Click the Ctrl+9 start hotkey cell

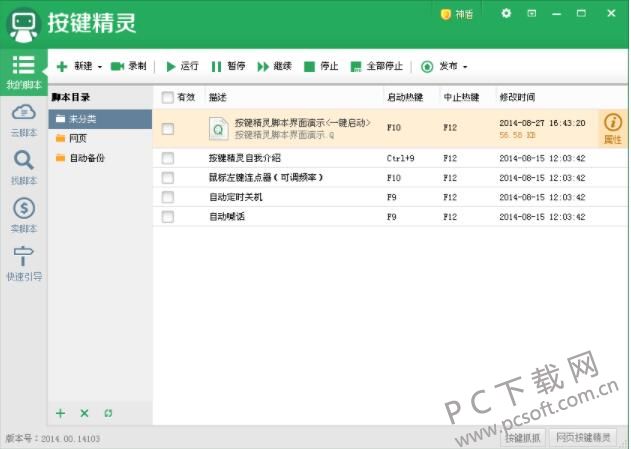pos(400,158)
